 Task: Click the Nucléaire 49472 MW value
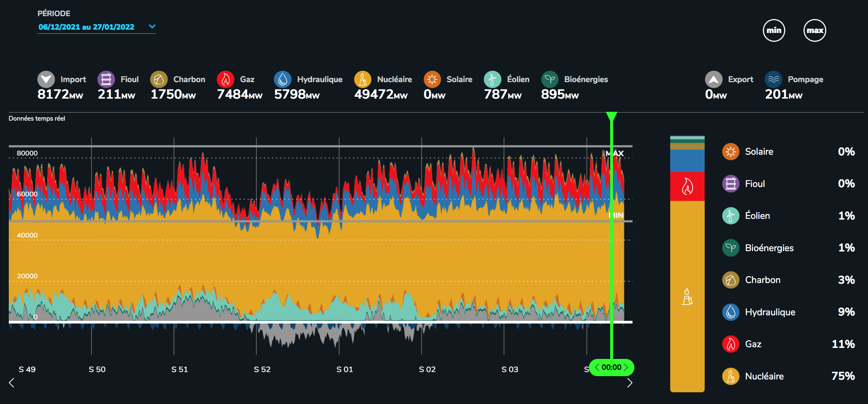(x=381, y=95)
